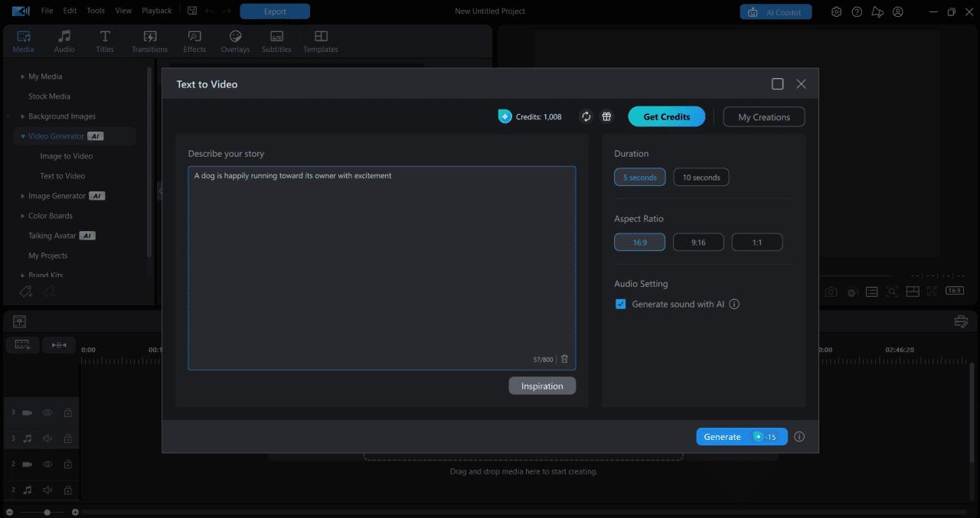Open the gift rewards icon
Image resolution: width=980 pixels, height=518 pixels.
[606, 116]
